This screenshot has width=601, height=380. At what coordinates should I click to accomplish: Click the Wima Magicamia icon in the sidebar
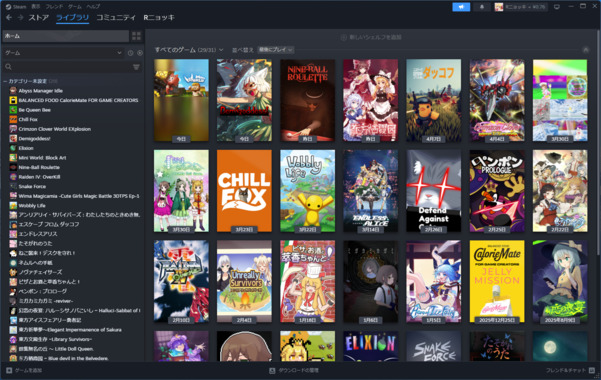point(13,196)
